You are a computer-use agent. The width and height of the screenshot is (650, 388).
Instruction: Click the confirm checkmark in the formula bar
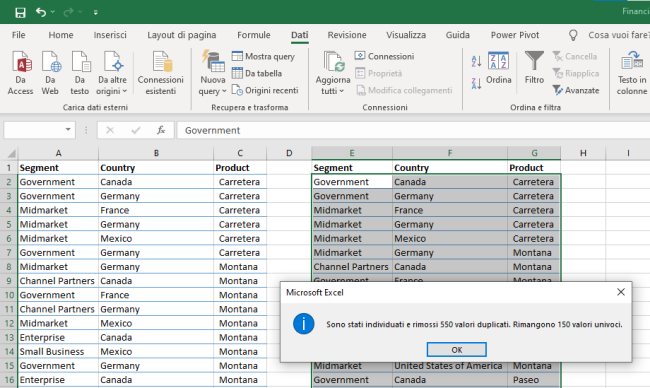click(136, 130)
